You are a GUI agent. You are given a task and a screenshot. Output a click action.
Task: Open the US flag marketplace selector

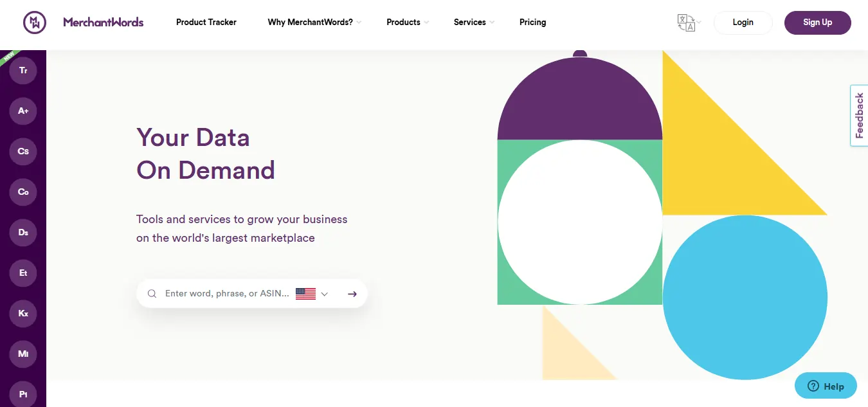pyautogui.click(x=306, y=293)
